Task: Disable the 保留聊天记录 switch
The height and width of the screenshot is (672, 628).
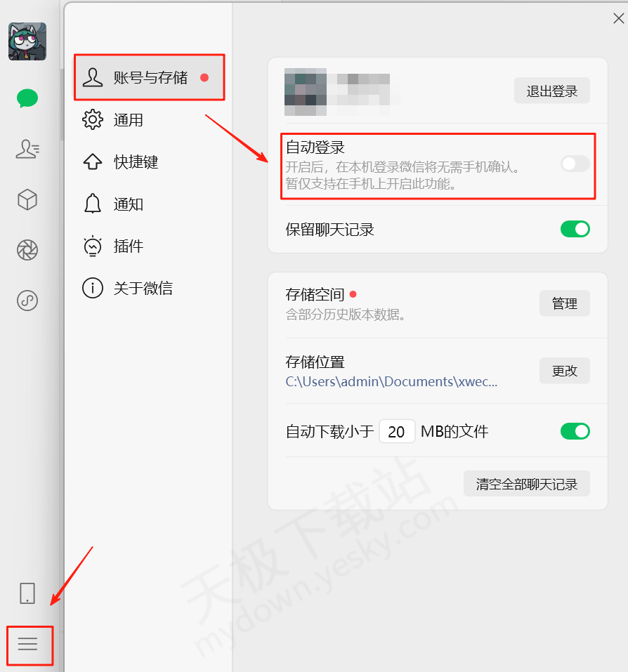Action: pyautogui.click(x=575, y=230)
